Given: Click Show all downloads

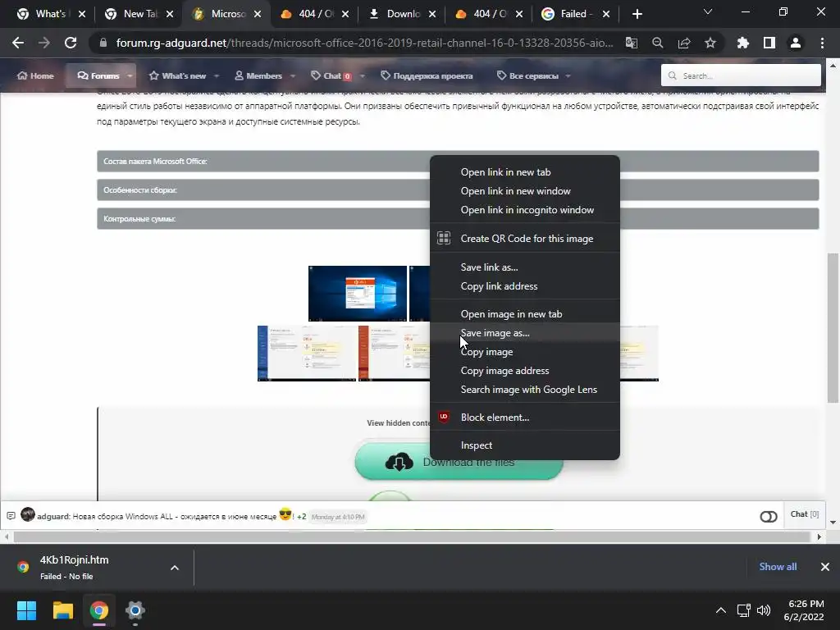Looking at the screenshot, I should (x=778, y=567).
